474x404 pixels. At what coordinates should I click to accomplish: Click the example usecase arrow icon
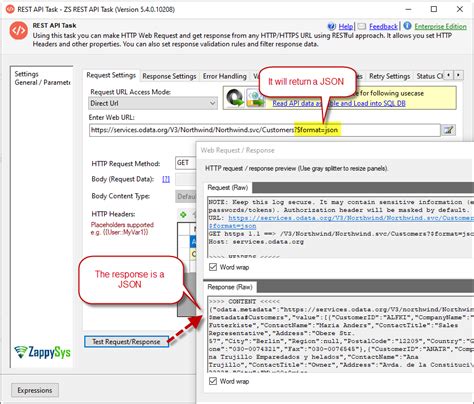tap(235, 98)
